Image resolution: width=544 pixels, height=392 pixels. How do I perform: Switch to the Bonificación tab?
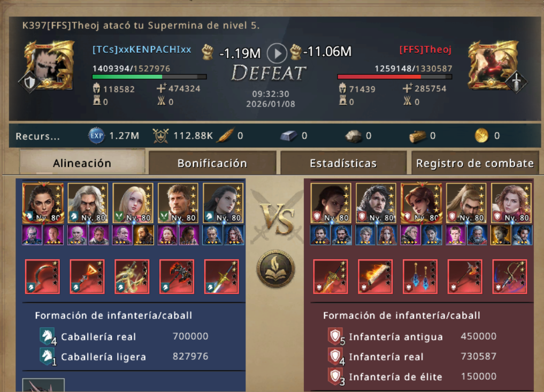(212, 163)
